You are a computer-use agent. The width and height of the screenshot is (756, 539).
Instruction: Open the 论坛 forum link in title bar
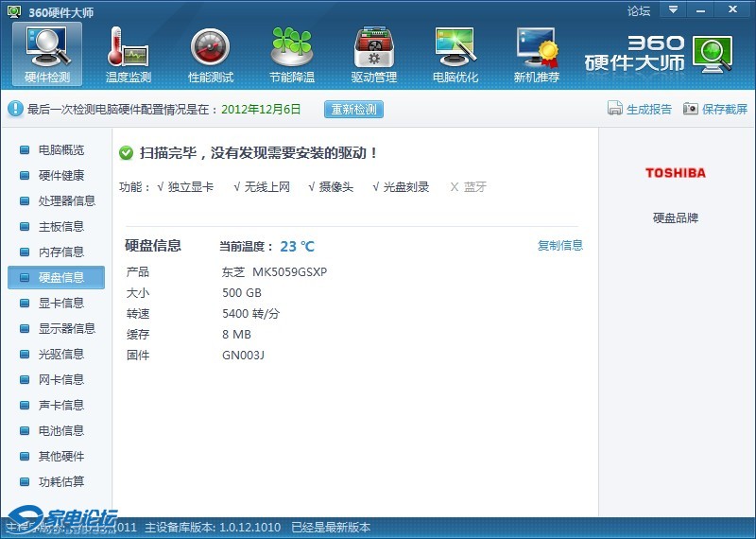(x=639, y=11)
